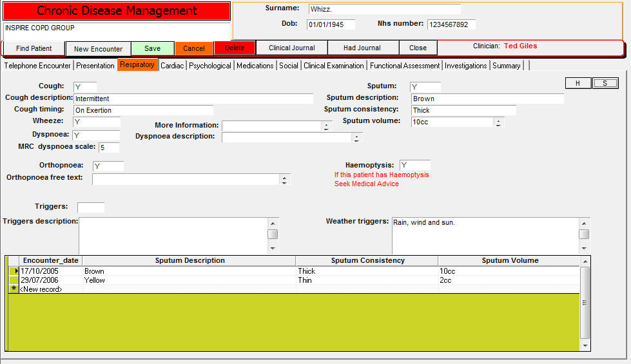
Task: Click the Haemoptysis value field
Action: coord(414,166)
